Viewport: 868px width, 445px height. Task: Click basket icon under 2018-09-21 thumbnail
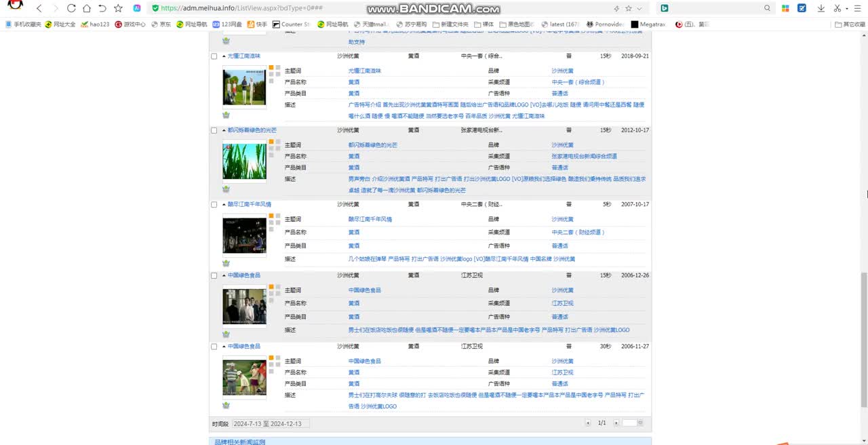pos(226,115)
